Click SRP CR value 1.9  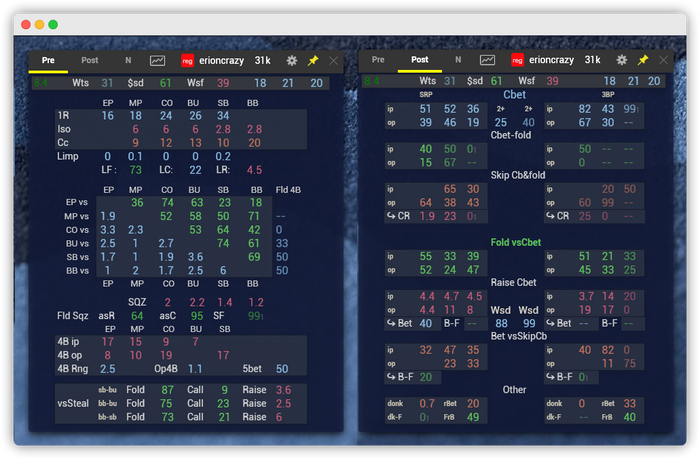pos(427,216)
